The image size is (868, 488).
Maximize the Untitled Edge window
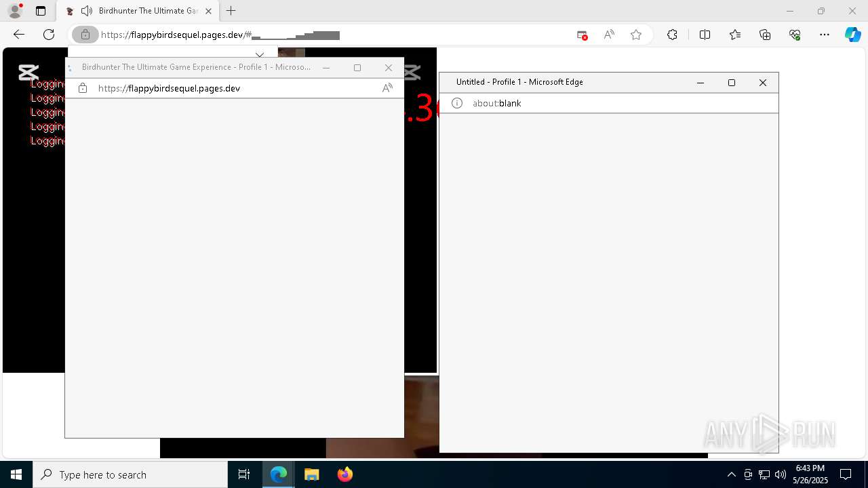pyautogui.click(x=732, y=83)
